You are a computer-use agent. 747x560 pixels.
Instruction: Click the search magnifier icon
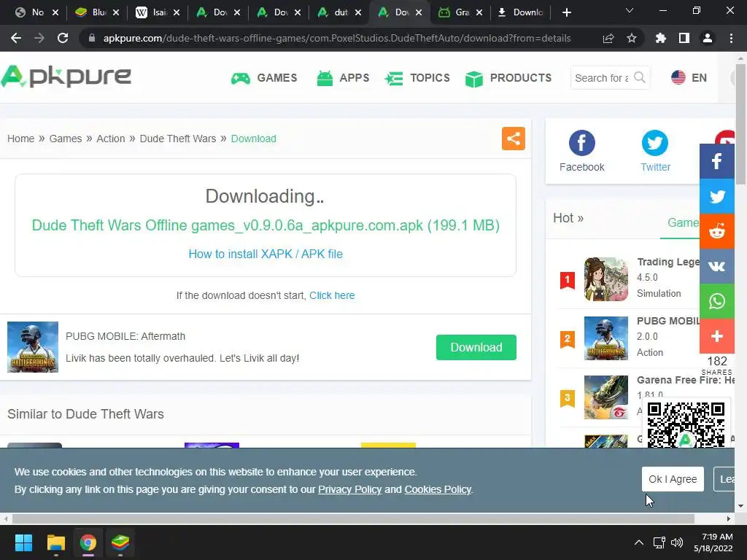click(x=640, y=77)
